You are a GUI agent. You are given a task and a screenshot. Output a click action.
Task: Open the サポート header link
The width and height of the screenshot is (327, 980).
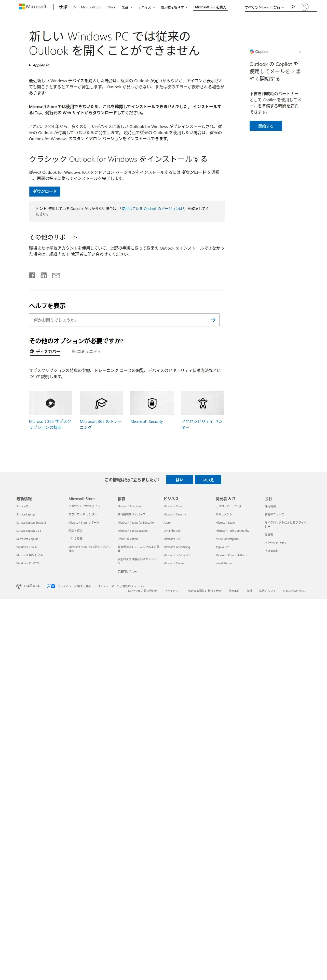67,7
